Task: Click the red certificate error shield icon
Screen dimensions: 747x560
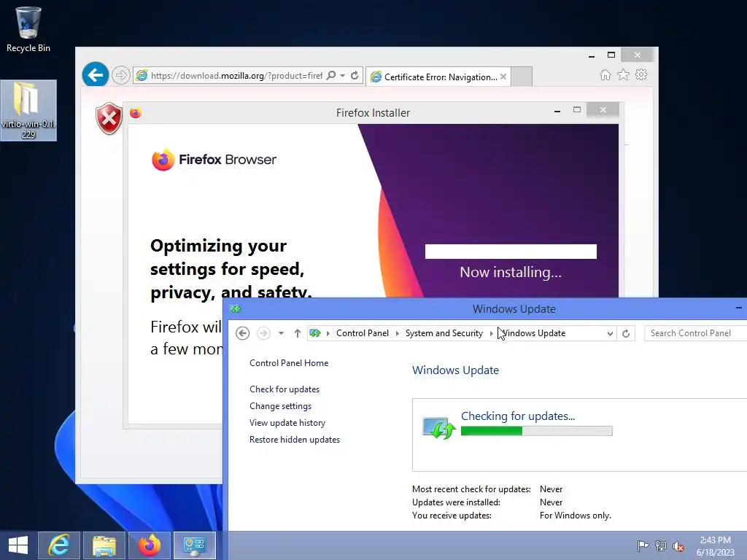Action: [109, 119]
